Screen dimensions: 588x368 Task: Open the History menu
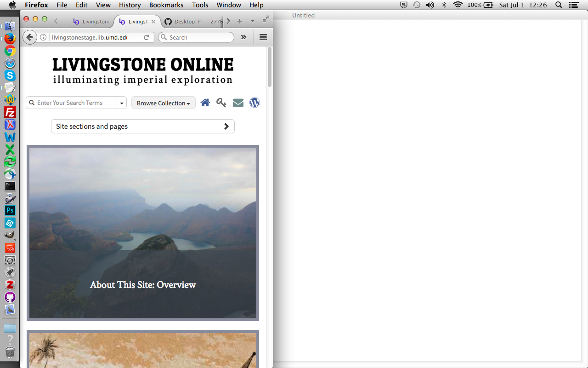130,5
